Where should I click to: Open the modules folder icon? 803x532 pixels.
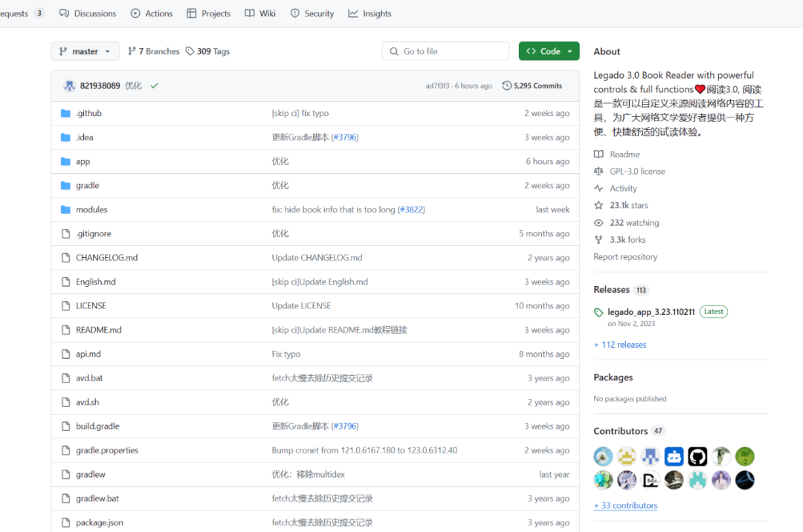point(65,210)
